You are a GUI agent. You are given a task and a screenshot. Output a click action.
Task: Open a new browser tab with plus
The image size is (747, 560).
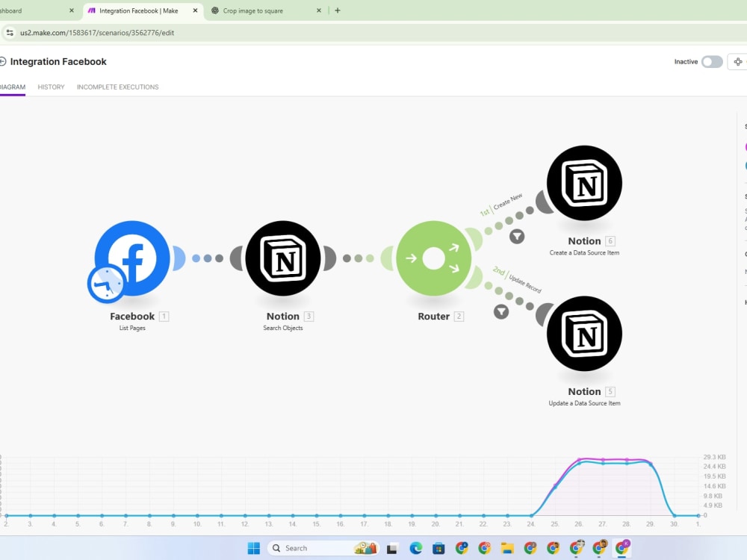coord(338,10)
